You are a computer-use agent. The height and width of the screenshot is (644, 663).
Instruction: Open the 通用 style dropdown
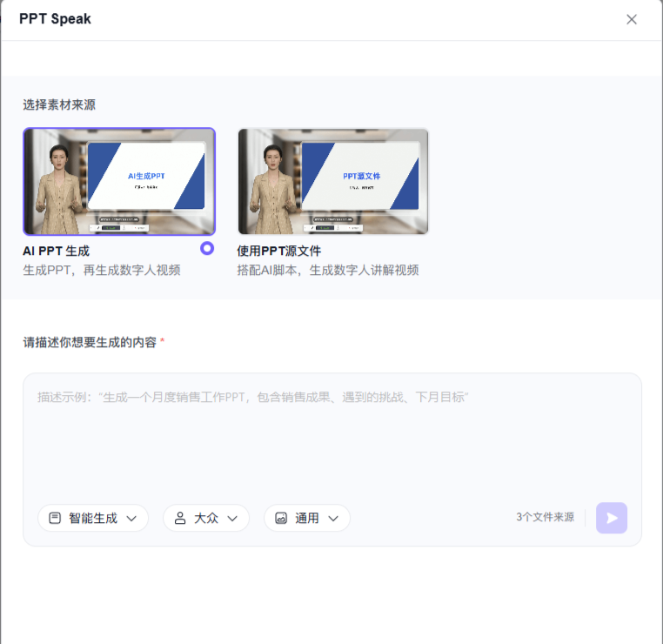tap(307, 518)
